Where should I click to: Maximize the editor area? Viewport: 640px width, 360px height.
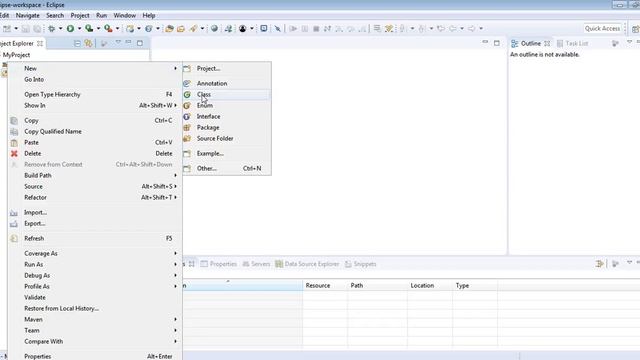coord(497,43)
